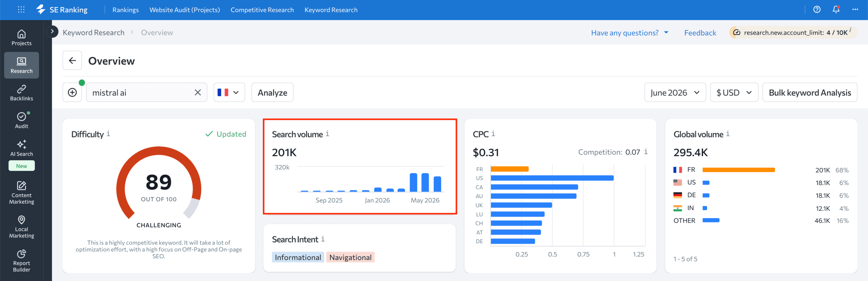Click the Germany flag in Global volume
Screen dimensions: 868x281
click(678, 195)
